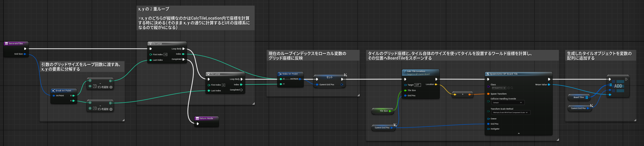644x146 pixels.
Task: Click the Spawn Transform input pin
Action: click(x=488, y=94)
